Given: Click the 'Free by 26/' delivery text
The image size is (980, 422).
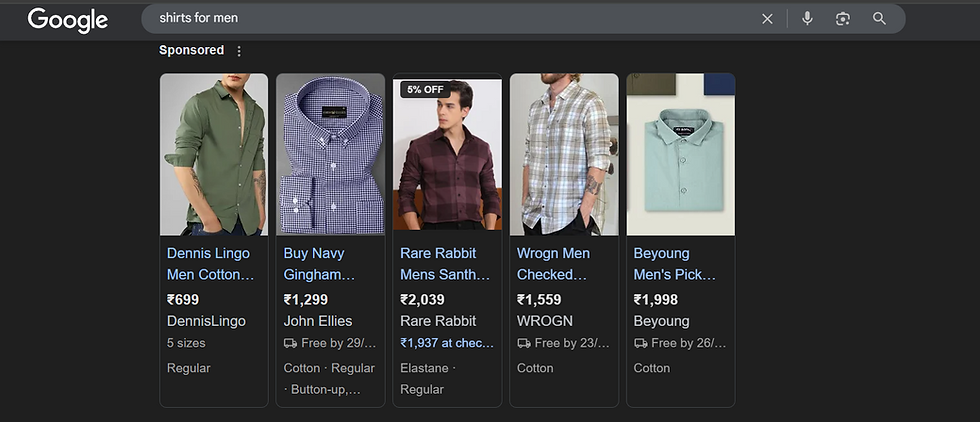Looking at the screenshot, I should click(689, 343).
